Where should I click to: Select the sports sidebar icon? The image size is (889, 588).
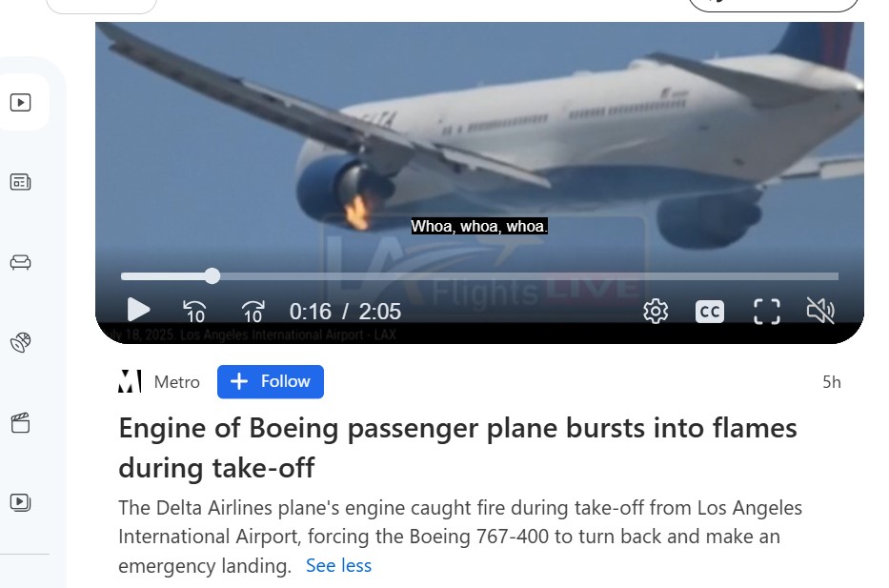[20, 342]
